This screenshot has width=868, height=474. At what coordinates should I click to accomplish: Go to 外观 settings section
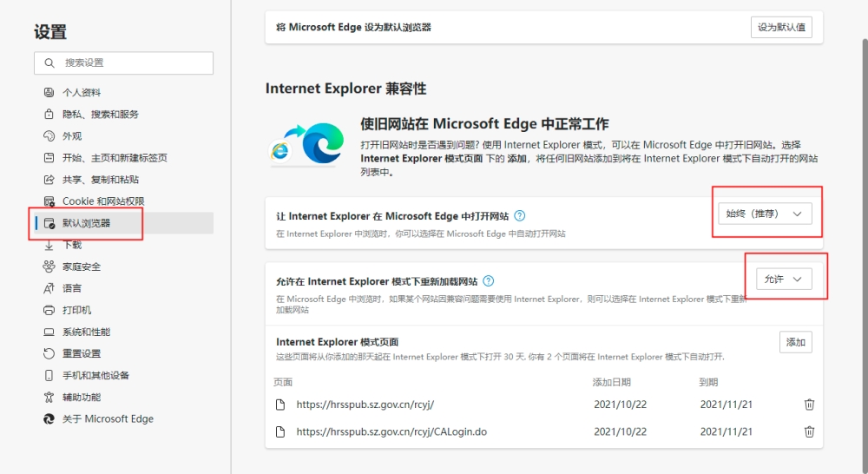click(x=123, y=135)
